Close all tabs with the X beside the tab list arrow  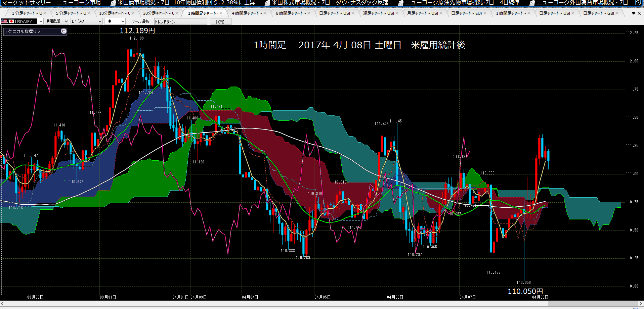tap(639, 13)
